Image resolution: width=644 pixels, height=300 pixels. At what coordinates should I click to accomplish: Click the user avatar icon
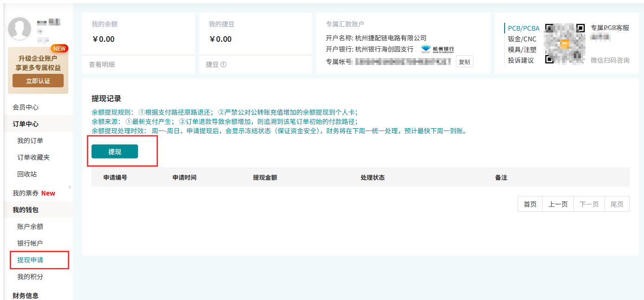(x=20, y=29)
